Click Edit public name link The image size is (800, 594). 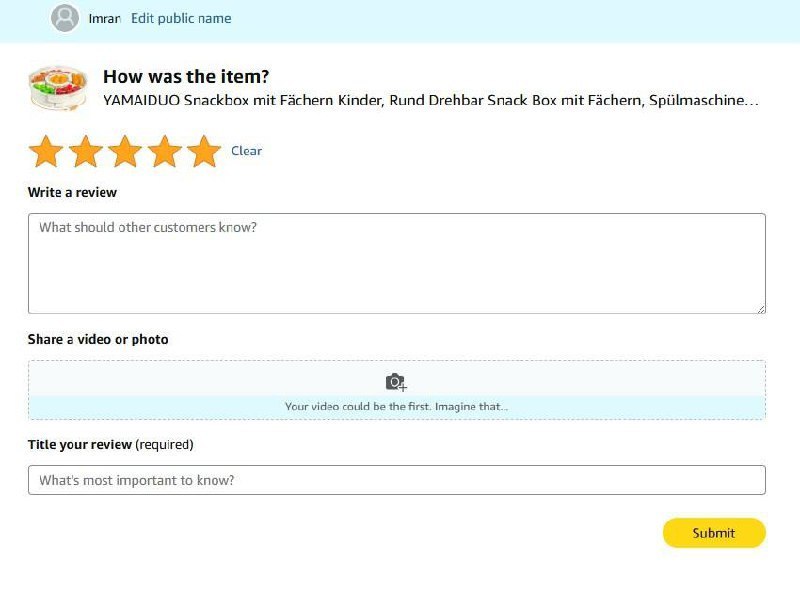coord(181,18)
